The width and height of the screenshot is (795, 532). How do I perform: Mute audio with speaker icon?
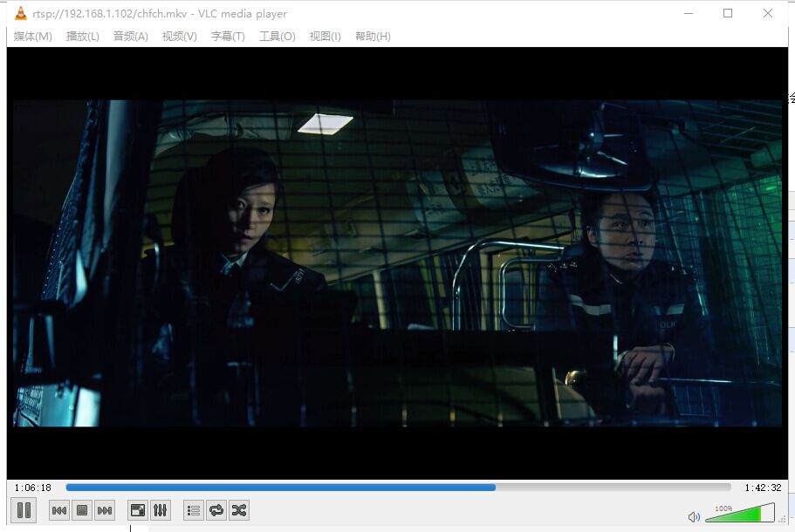694,517
